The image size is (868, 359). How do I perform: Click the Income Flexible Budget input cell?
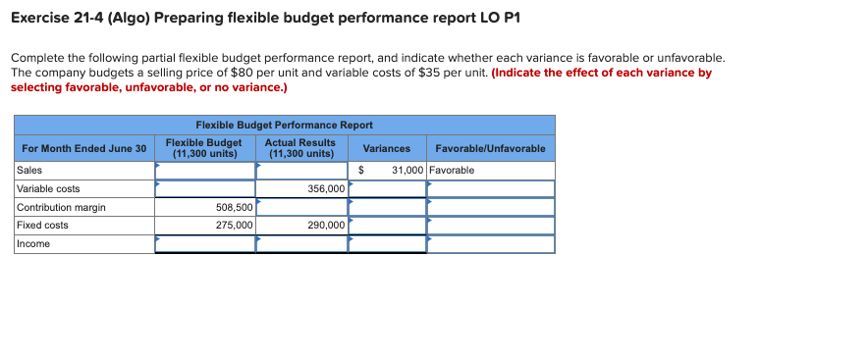point(205,244)
